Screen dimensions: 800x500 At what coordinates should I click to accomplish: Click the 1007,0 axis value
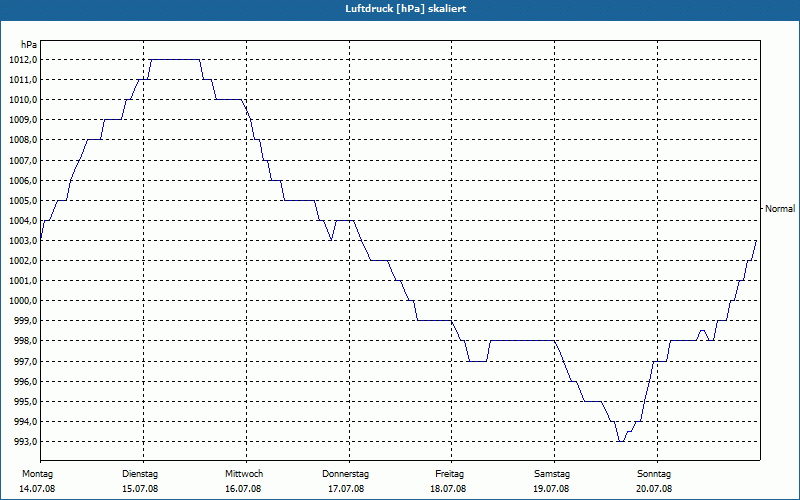coord(23,161)
